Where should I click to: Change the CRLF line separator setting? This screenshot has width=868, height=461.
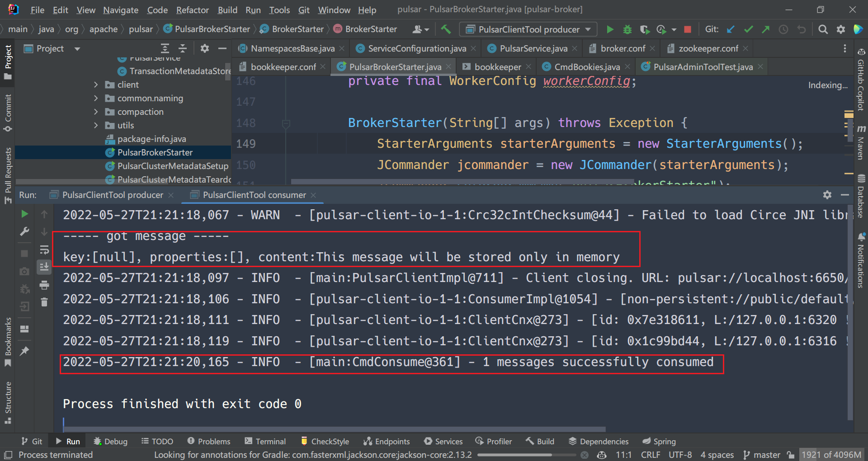pos(651,455)
